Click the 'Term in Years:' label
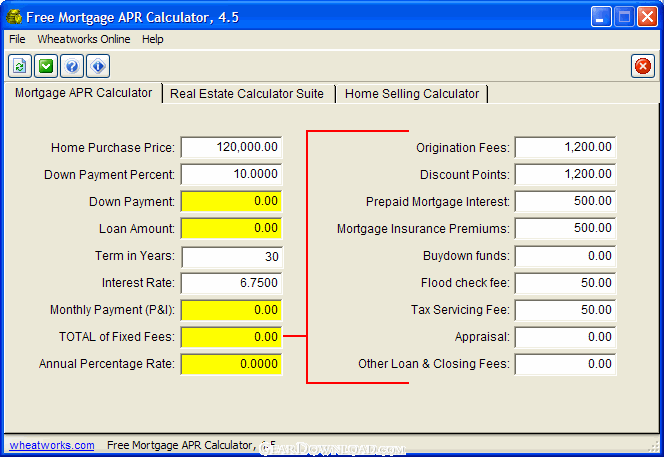Image resolution: width=664 pixels, height=457 pixels. [135, 256]
